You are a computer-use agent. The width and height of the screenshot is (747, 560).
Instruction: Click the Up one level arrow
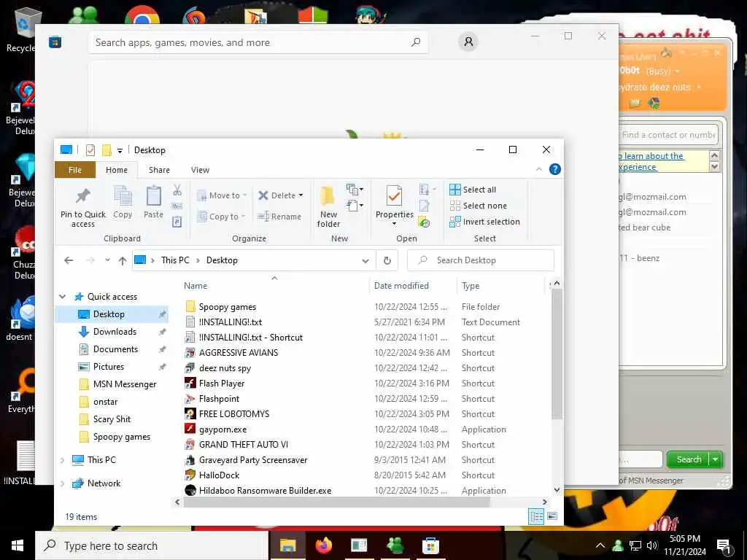tap(123, 260)
